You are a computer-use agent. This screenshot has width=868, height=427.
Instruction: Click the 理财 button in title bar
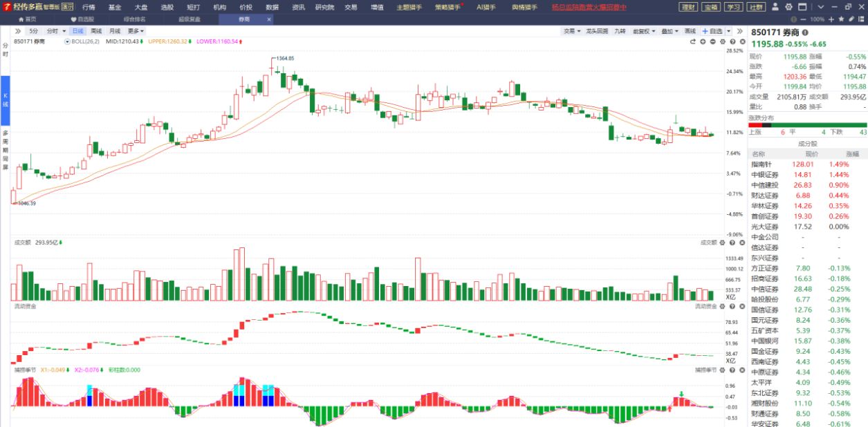[x=688, y=7]
